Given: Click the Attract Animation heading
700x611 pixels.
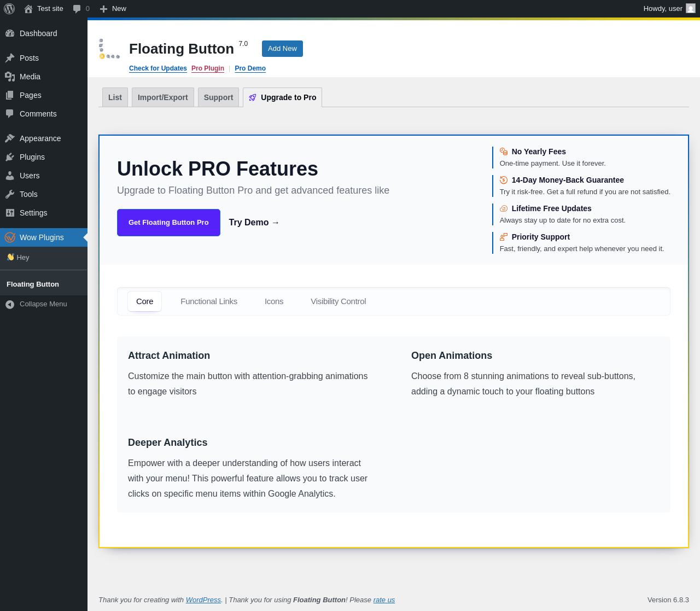Looking at the screenshot, I should pyautogui.click(x=169, y=356).
